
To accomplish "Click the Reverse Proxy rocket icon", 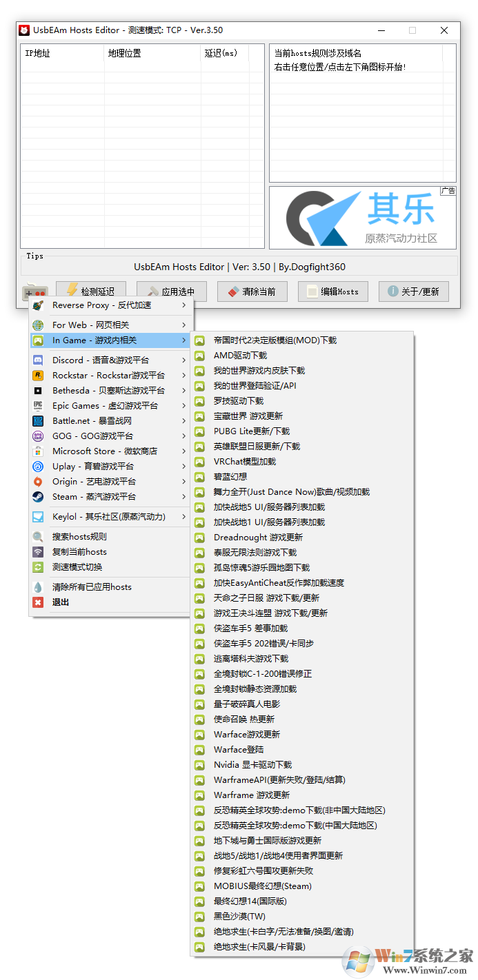I will click(x=38, y=305).
